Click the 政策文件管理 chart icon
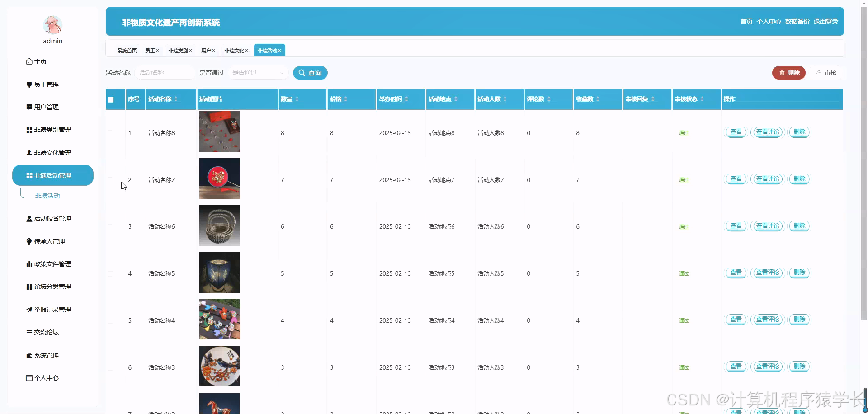This screenshot has height=414, width=868. [x=29, y=264]
